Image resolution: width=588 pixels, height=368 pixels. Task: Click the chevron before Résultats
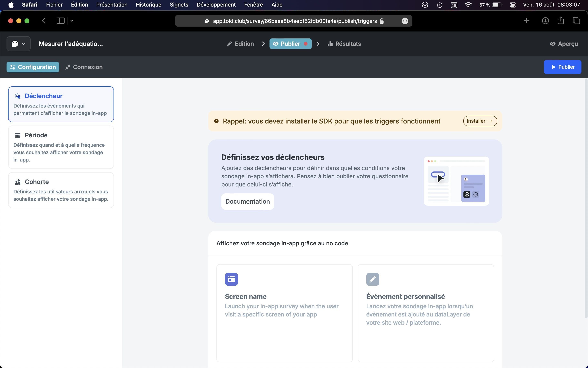317,44
